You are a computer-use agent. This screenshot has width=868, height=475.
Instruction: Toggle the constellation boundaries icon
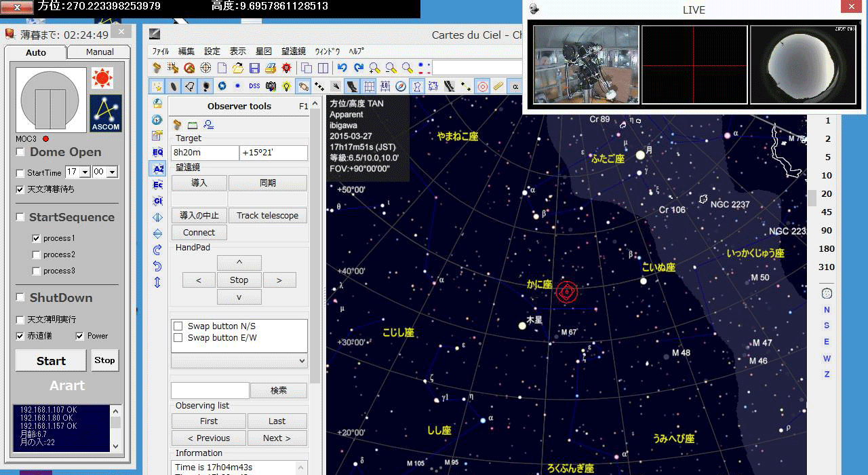(x=433, y=86)
